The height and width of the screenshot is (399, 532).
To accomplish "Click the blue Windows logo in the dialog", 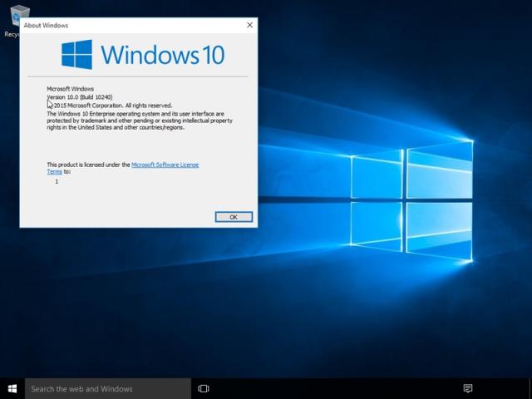I will click(x=76, y=55).
